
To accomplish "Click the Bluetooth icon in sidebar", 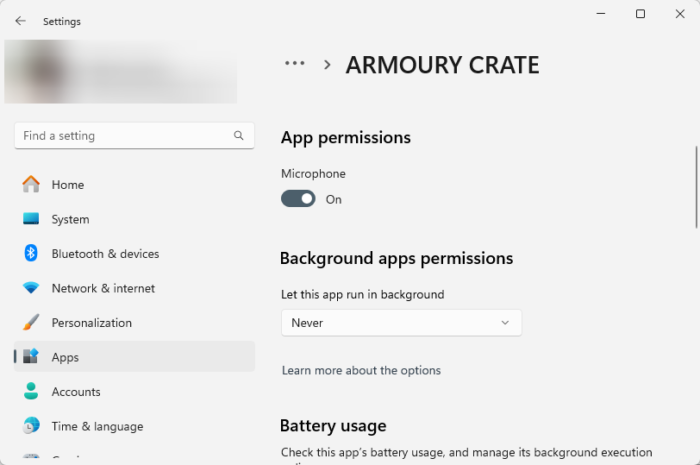I will click(31, 254).
